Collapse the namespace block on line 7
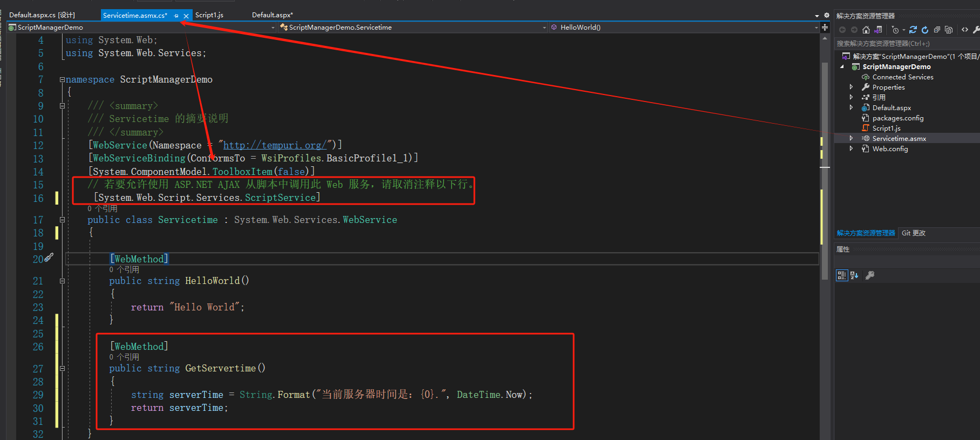This screenshot has height=440, width=980. [x=62, y=79]
